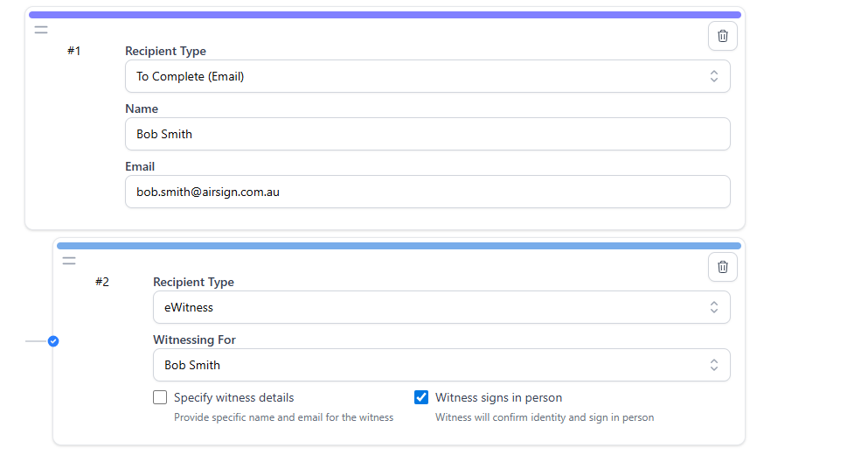Grab drag handle for recipient #2

(x=69, y=261)
